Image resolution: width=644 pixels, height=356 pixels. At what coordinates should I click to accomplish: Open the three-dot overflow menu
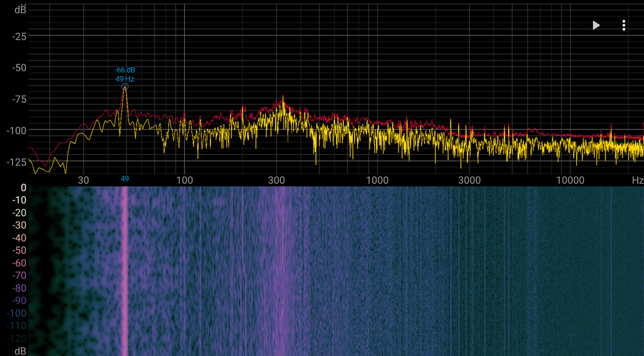tap(623, 26)
